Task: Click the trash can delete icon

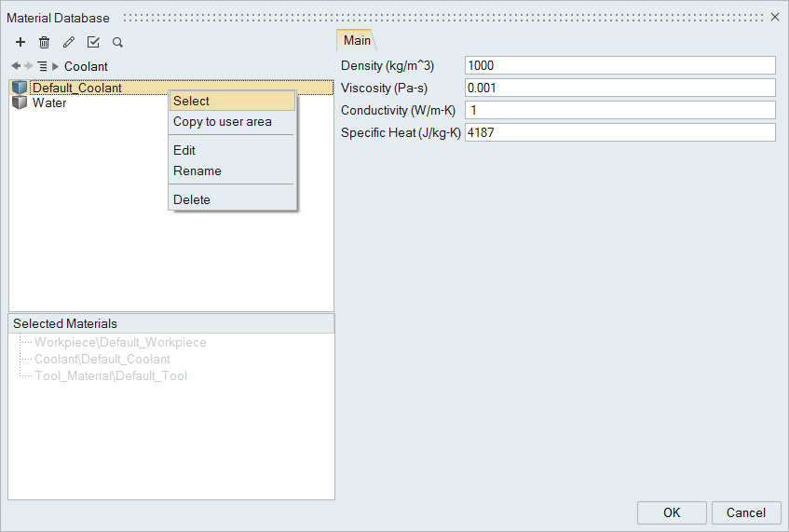Action: 44,42
